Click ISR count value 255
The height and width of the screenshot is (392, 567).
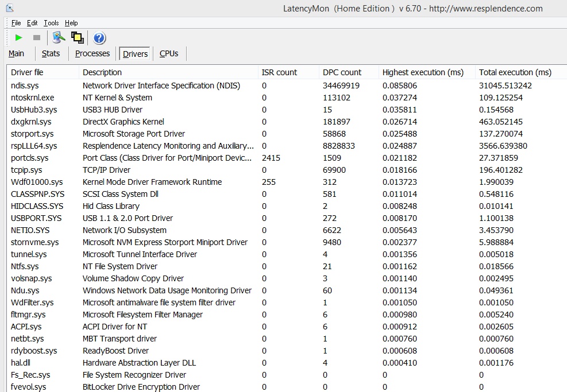point(269,182)
